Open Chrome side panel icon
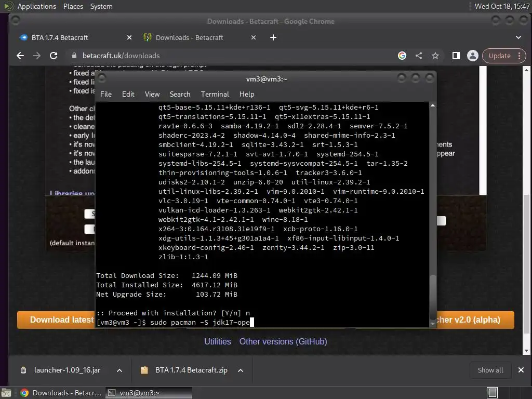 [456, 56]
